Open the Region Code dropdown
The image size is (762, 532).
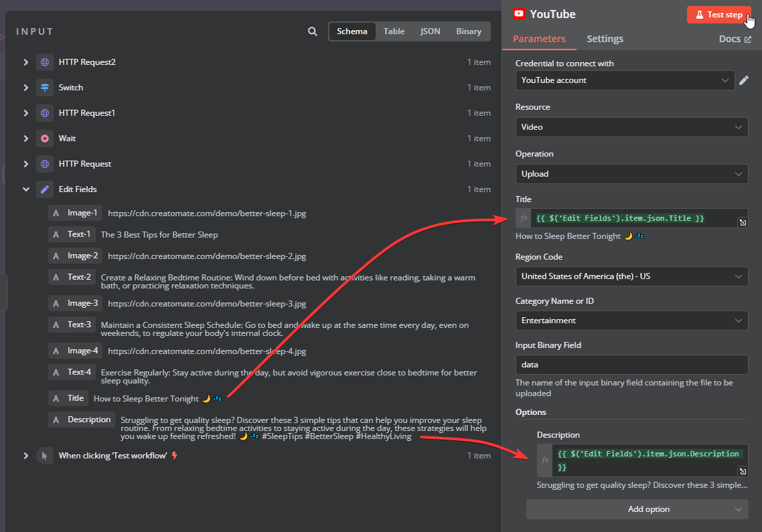(x=631, y=276)
